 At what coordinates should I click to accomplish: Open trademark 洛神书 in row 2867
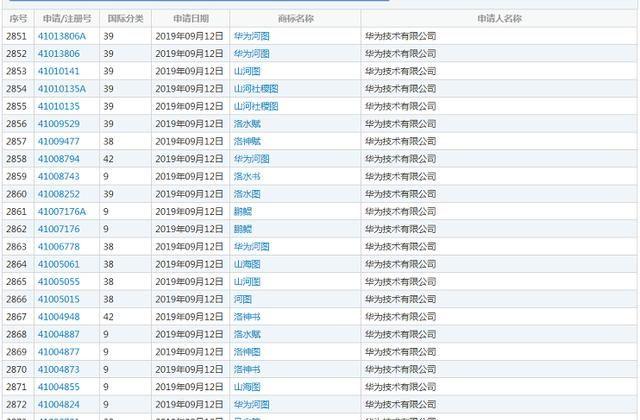[x=247, y=317]
